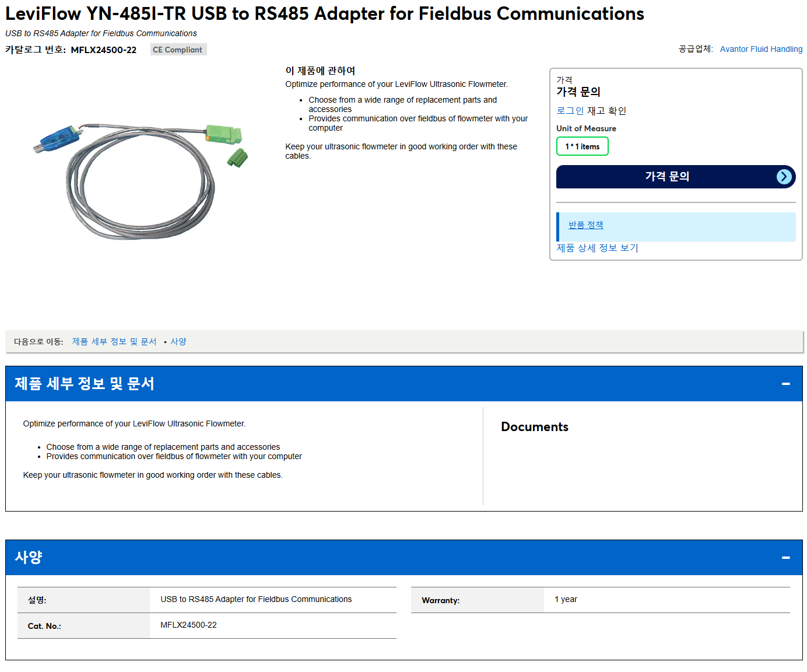The height and width of the screenshot is (672, 807).
Task: Click the 가격 문의 heading in the price box
Action: coord(578,92)
